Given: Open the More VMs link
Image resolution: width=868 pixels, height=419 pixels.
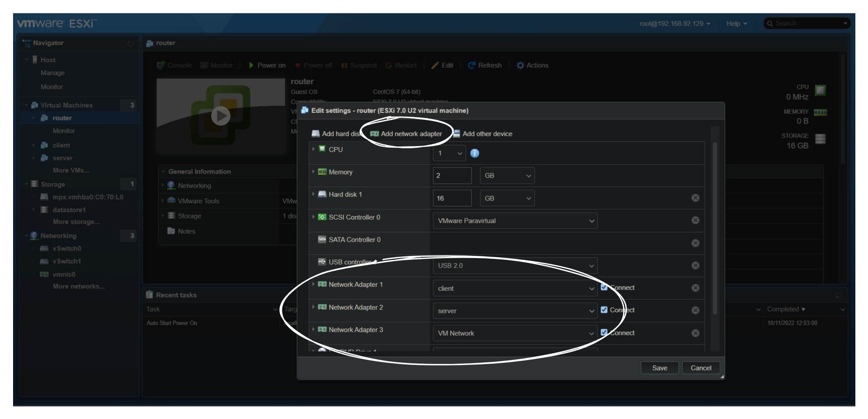Looking at the screenshot, I should pos(71,170).
